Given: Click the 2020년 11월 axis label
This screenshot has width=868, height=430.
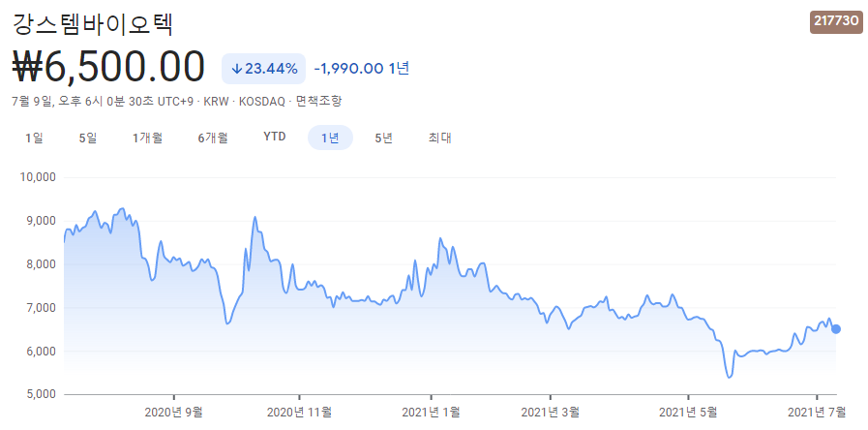Looking at the screenshot, I should pos(299,412).
